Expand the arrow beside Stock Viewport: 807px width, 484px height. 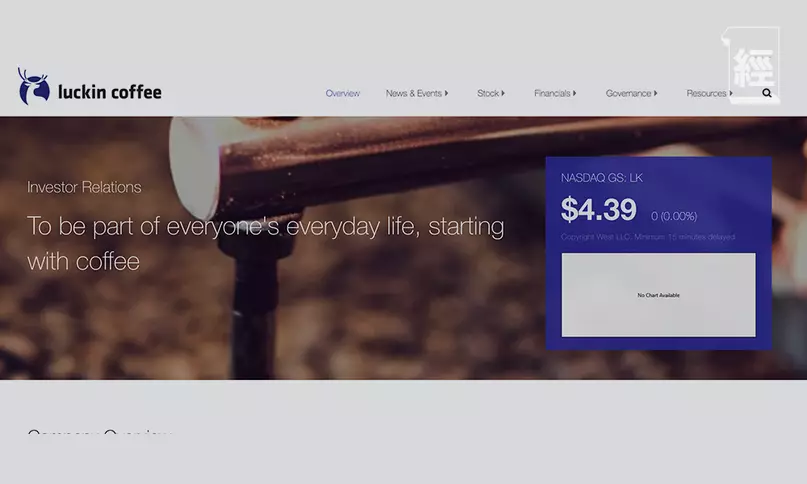[x=503, y=93]
